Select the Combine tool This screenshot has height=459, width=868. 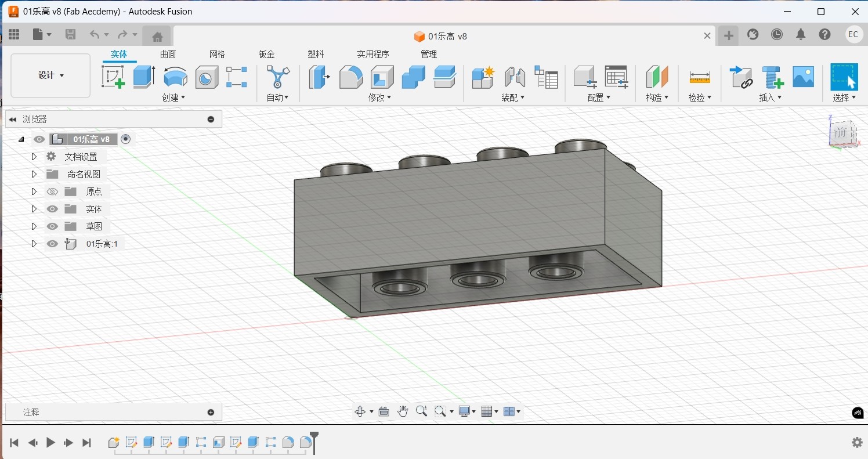click(x=413, y=77)
